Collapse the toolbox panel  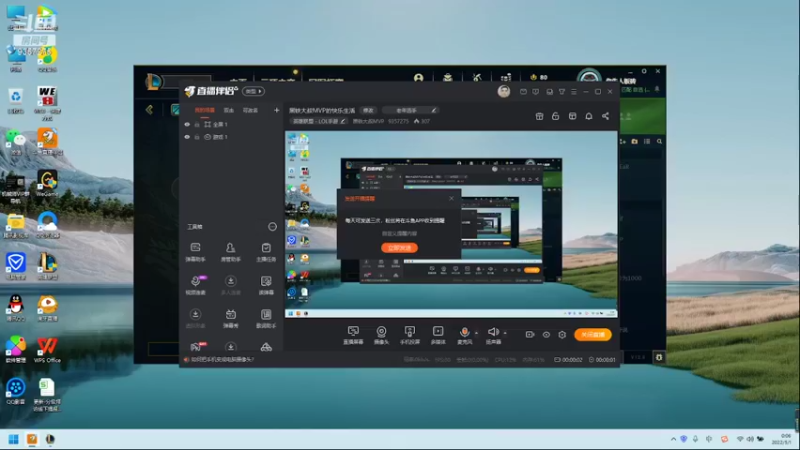(x=272, y=227)
